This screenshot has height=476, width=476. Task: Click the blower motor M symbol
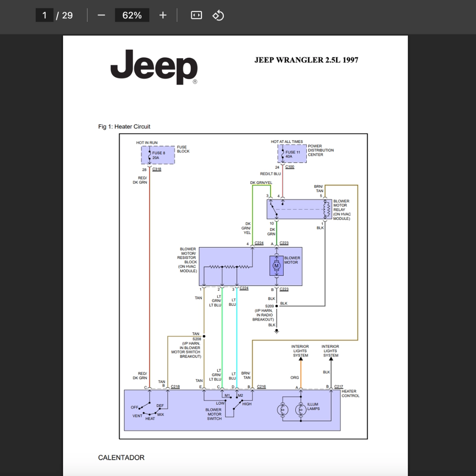tap(276, 266)
